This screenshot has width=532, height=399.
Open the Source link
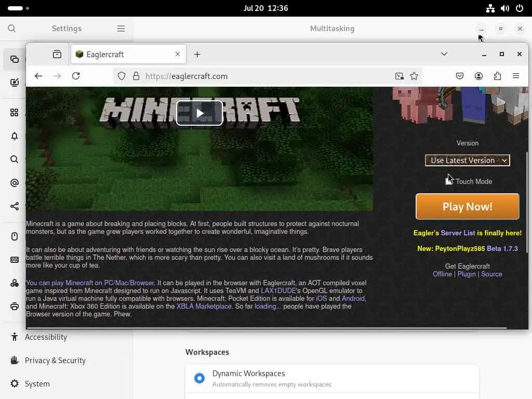point(491,274)
